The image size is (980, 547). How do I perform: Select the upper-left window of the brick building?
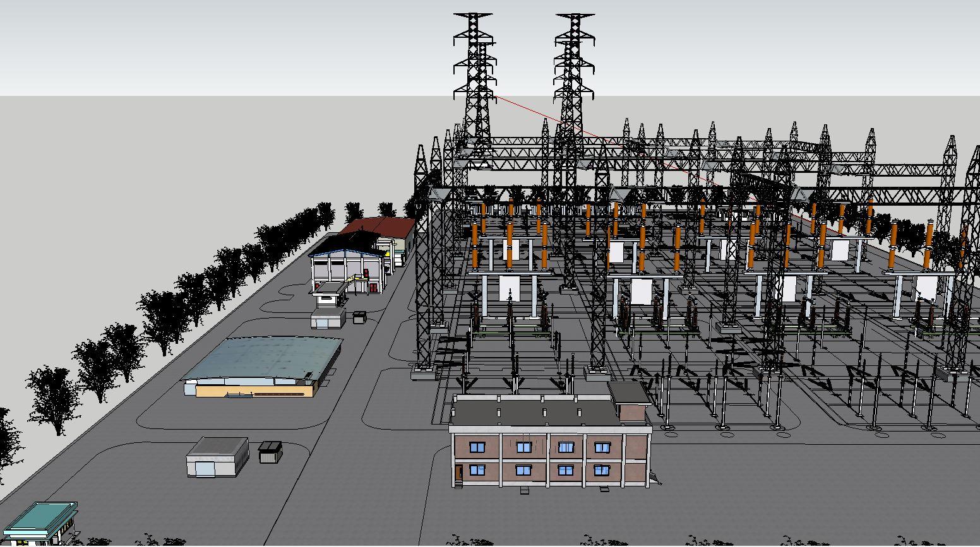click(x=477, y=447)
